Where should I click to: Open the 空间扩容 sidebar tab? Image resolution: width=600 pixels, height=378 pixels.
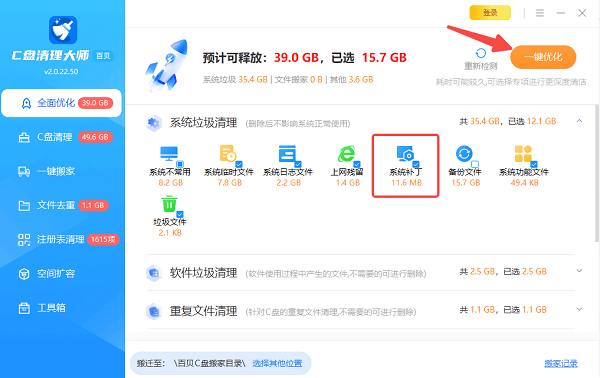pyautogui.click(x=61, y=274)
